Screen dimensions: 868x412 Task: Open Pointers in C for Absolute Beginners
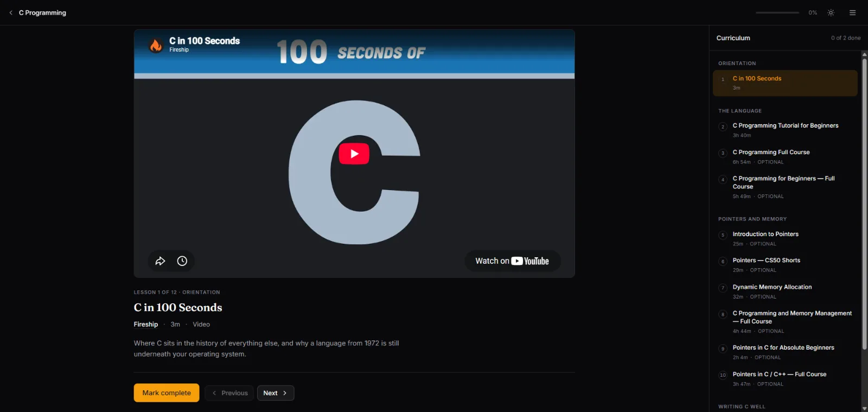tap(785, 352)
